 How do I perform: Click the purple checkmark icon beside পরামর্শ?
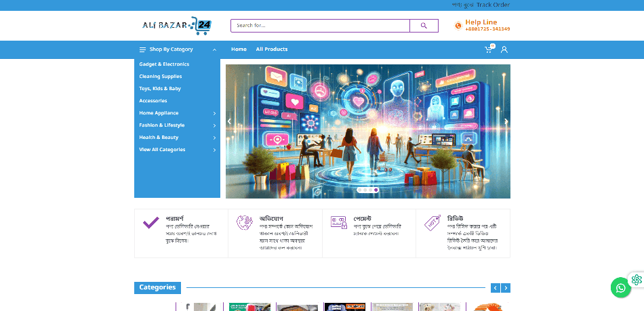pos(150,222)
